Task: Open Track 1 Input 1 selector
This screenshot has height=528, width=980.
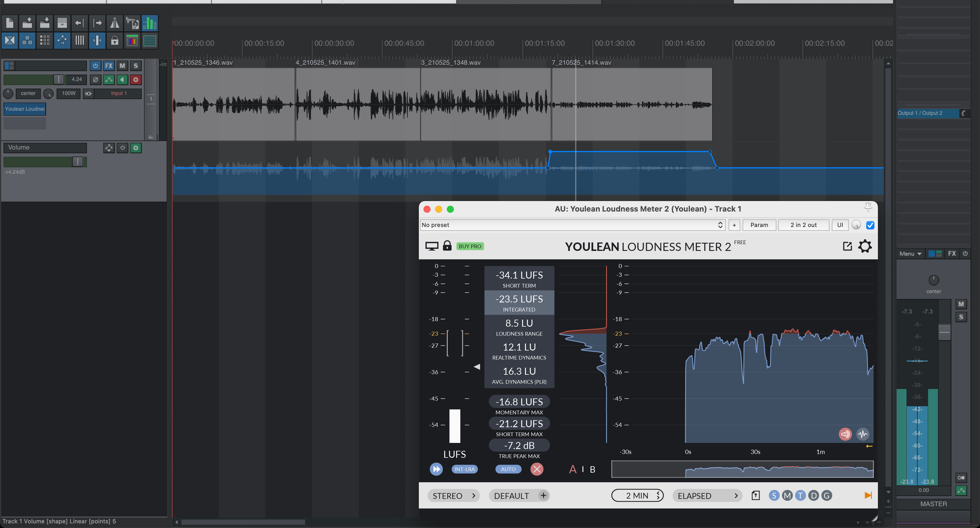Action: (118, 94)
